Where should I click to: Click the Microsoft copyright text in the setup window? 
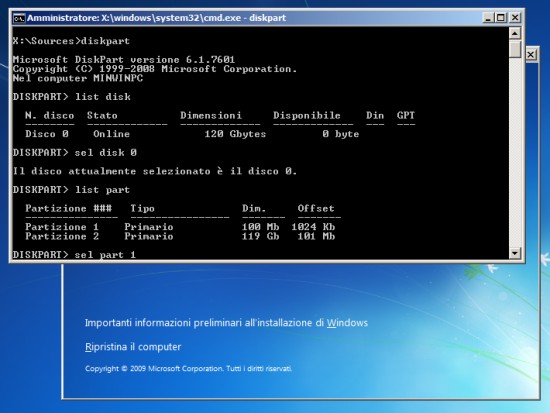(x=188, y=368)
